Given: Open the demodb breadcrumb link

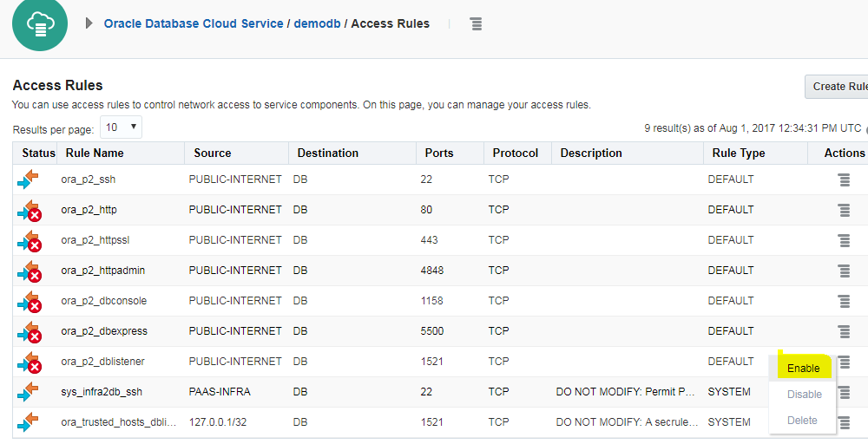Looking at the screenshot, I should pos(317,23).
